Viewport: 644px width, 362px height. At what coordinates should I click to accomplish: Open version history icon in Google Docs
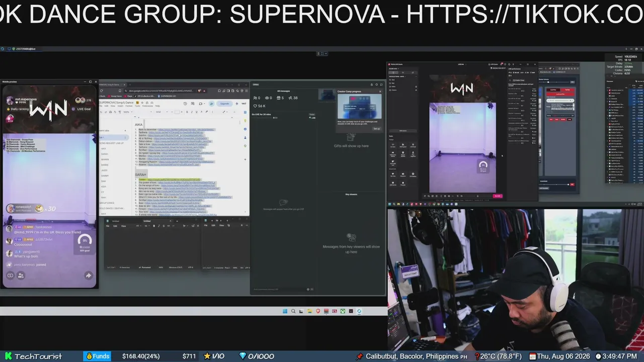click(x=185, y=104)
